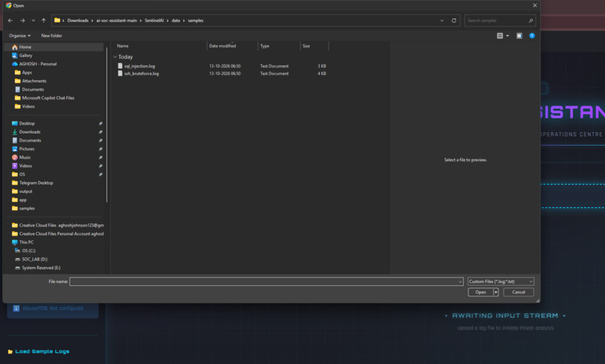Create a New folder

click(51, 35)
